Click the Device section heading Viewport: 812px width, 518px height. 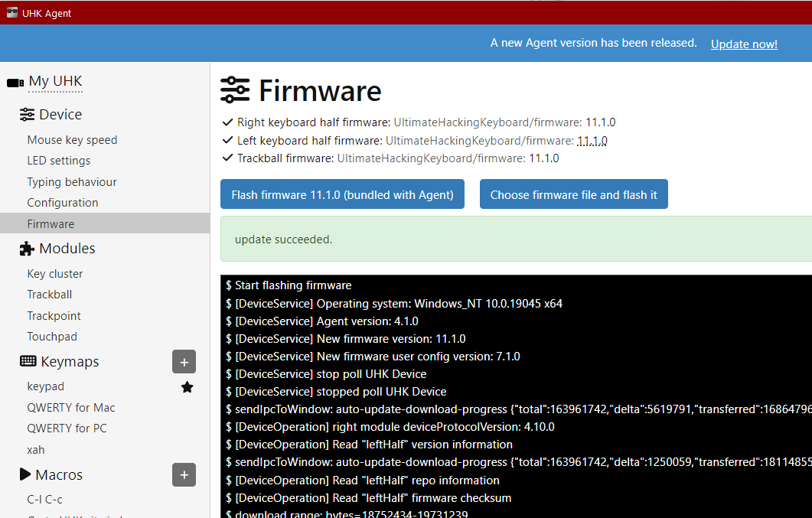(x=60, y=114)
